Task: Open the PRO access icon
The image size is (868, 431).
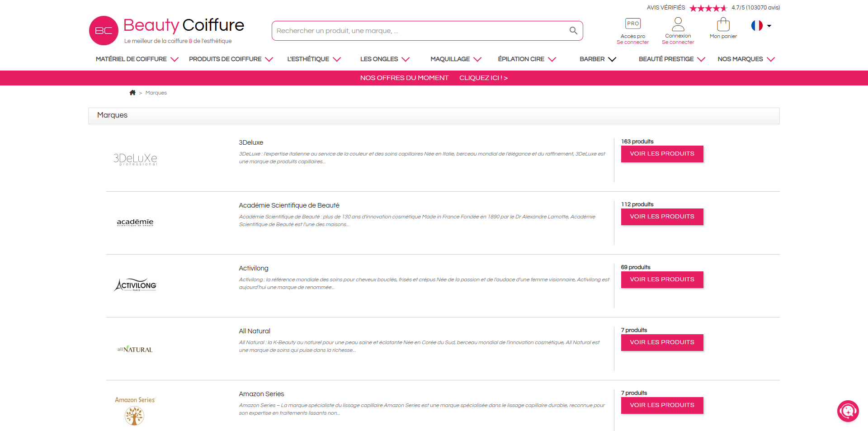Action: coord(633,24)
